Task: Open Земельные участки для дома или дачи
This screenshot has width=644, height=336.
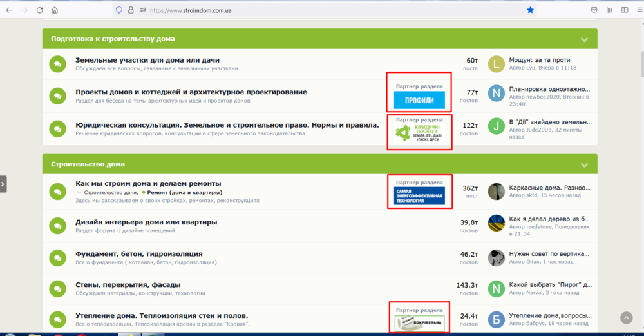Action: [147, 60]
